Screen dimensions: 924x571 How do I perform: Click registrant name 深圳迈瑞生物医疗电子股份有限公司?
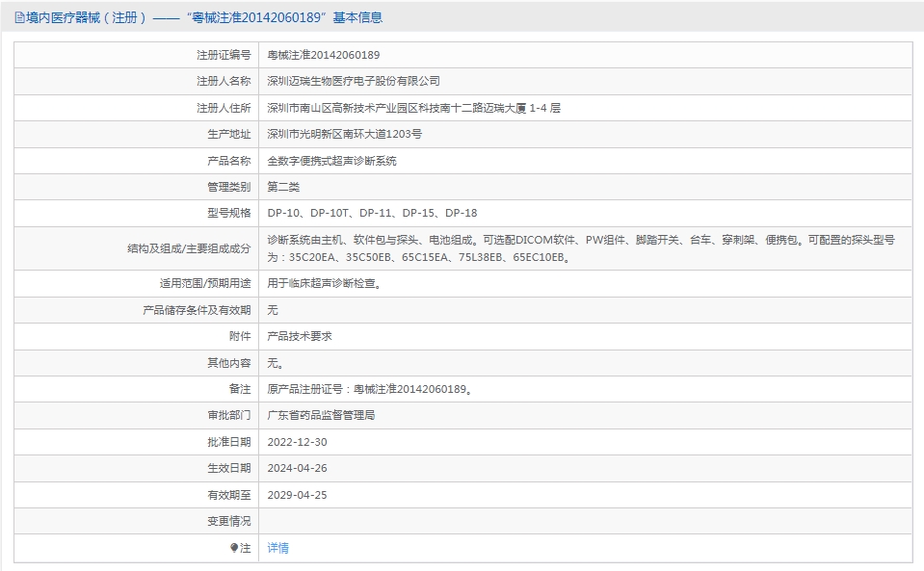[x=353, y=81]
